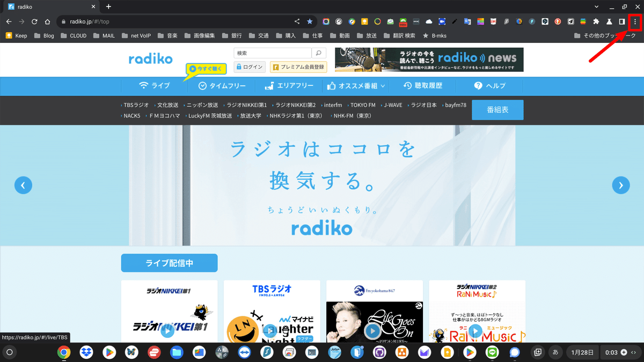Click the back navigation arrow
This screenshot has width=644, height=362.
pyautogui.click(x=9, y=21)
